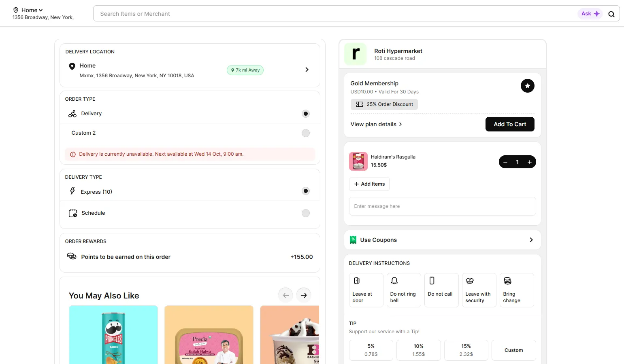
Task: Click the Home delivery address text
Action: [137, 76]
